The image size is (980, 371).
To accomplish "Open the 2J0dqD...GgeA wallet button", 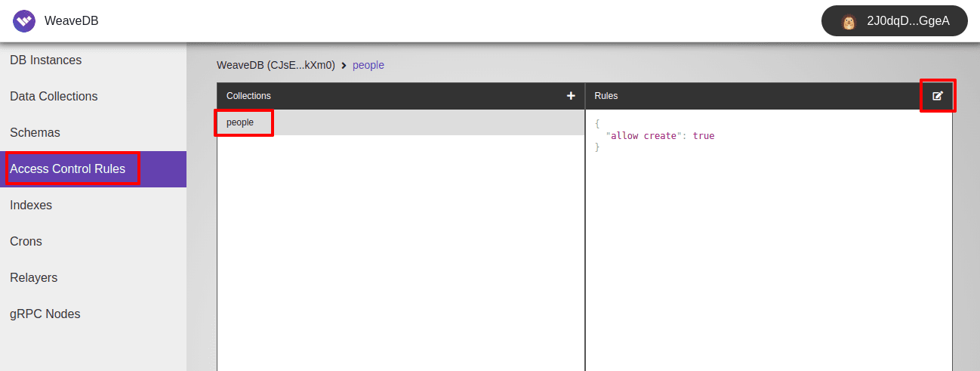I will 894,22.
